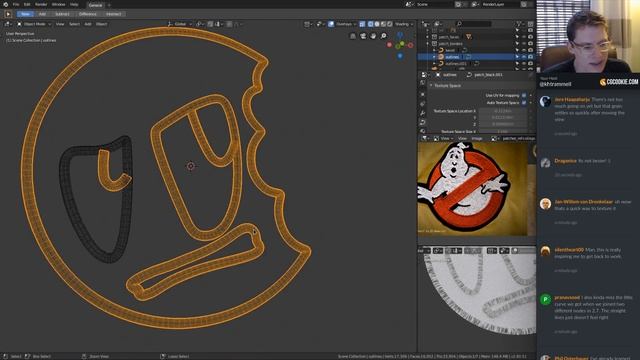This screenshot has width=640, height=360.
Task: Toggle Auto Texture Space checkbox
Action: pyautogui.click(x=524, y=103)
